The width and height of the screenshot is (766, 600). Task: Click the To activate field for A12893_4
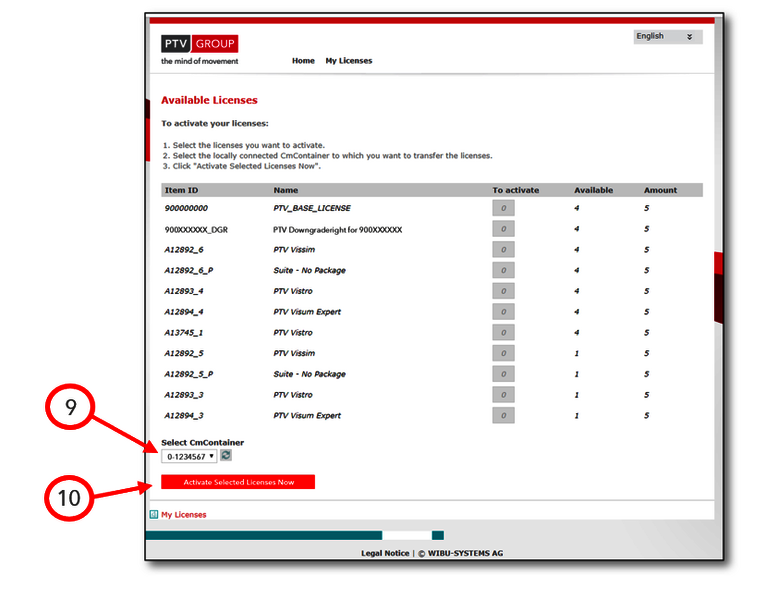503,291
